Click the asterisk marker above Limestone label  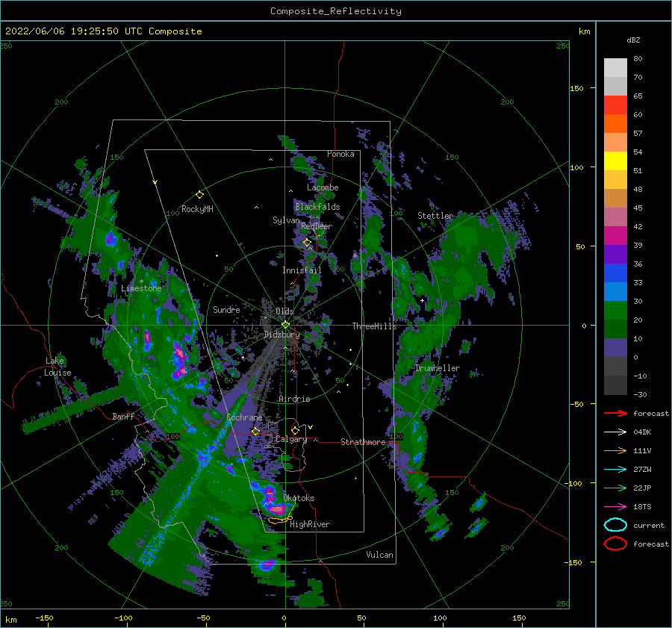[x=141, y=282]
